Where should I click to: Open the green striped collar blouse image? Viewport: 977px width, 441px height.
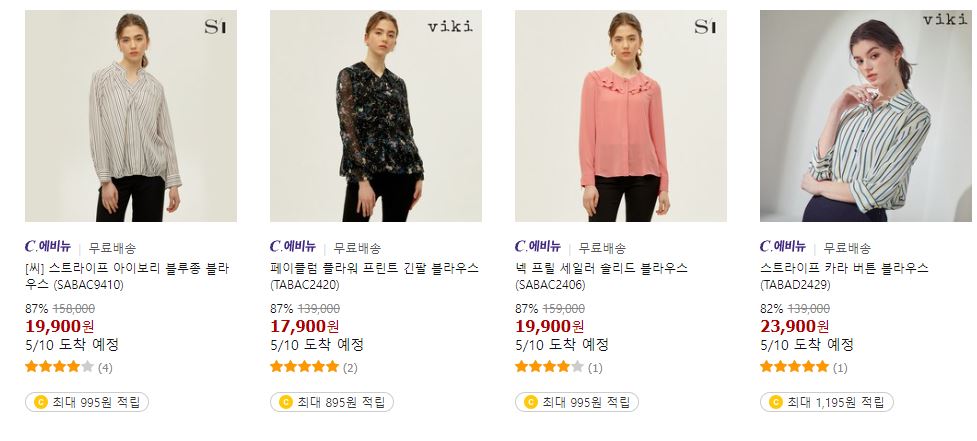865,116
